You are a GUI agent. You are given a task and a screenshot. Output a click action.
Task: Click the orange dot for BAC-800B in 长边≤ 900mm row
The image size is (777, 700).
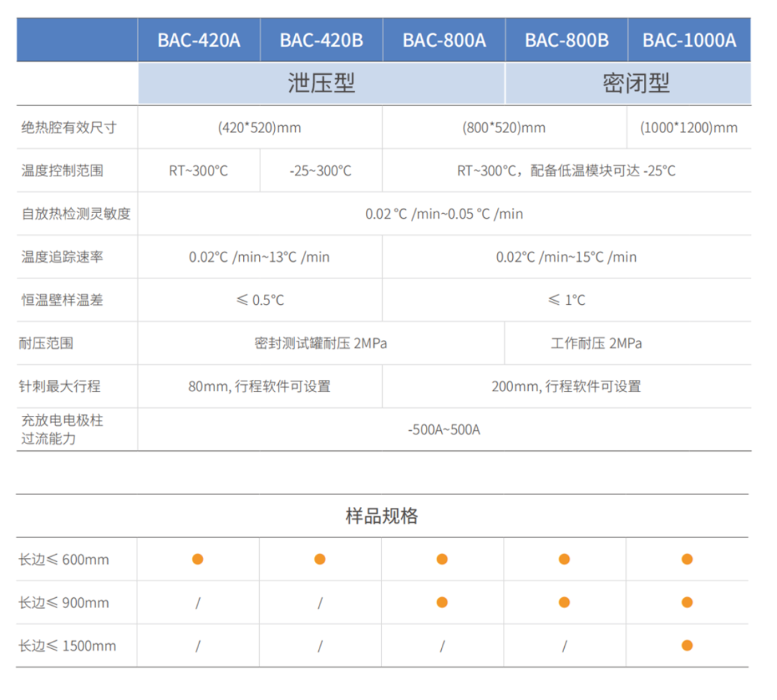pos(565,602)
